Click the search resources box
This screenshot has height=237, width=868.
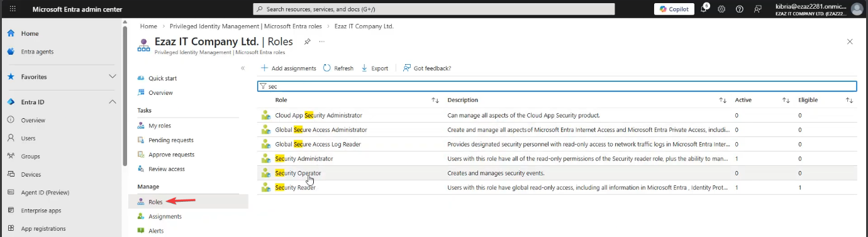pos(433,9)
